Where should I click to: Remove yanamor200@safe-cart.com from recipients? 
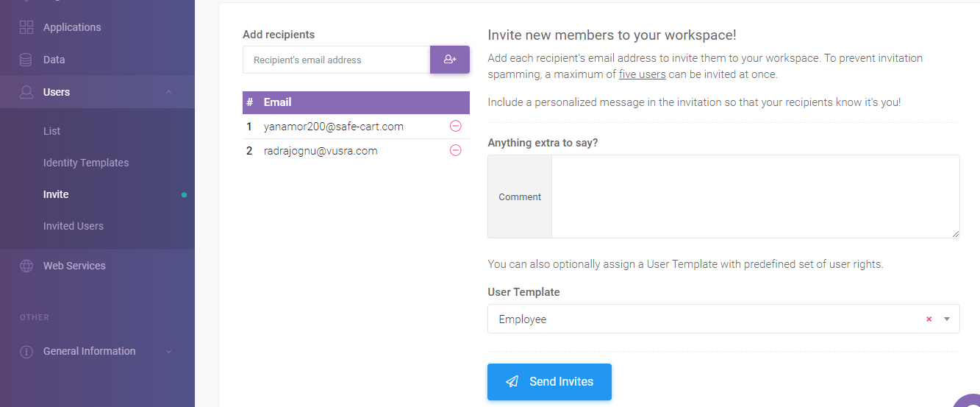click(x=455, y=127)
